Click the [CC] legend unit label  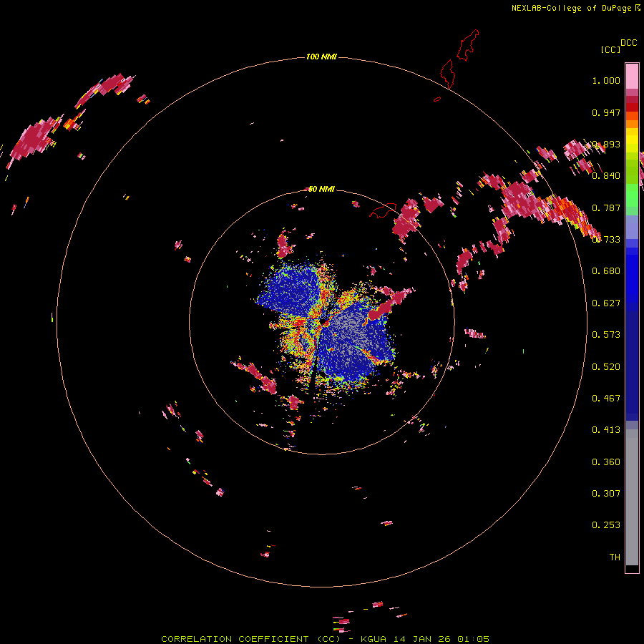pos(610,49)
